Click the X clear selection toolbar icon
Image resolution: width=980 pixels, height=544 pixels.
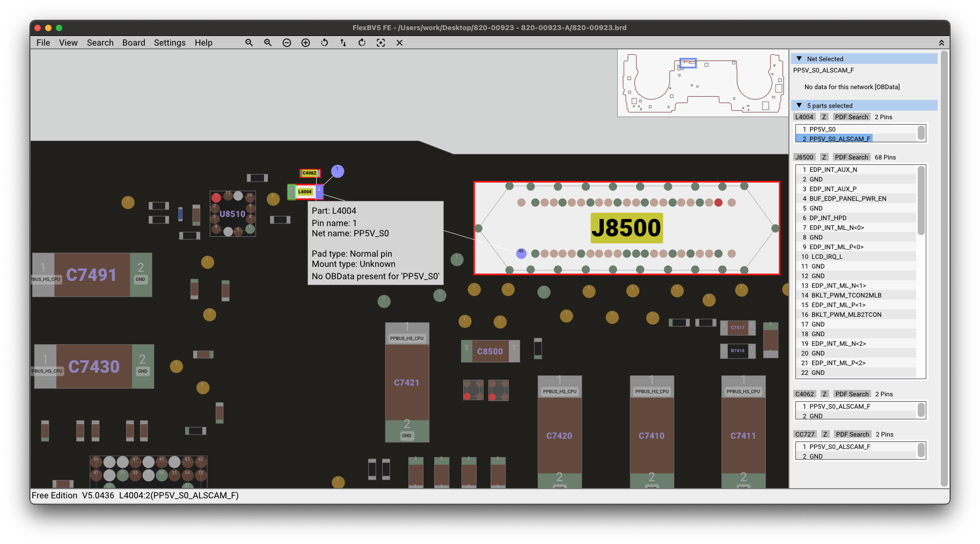point(399,42)
